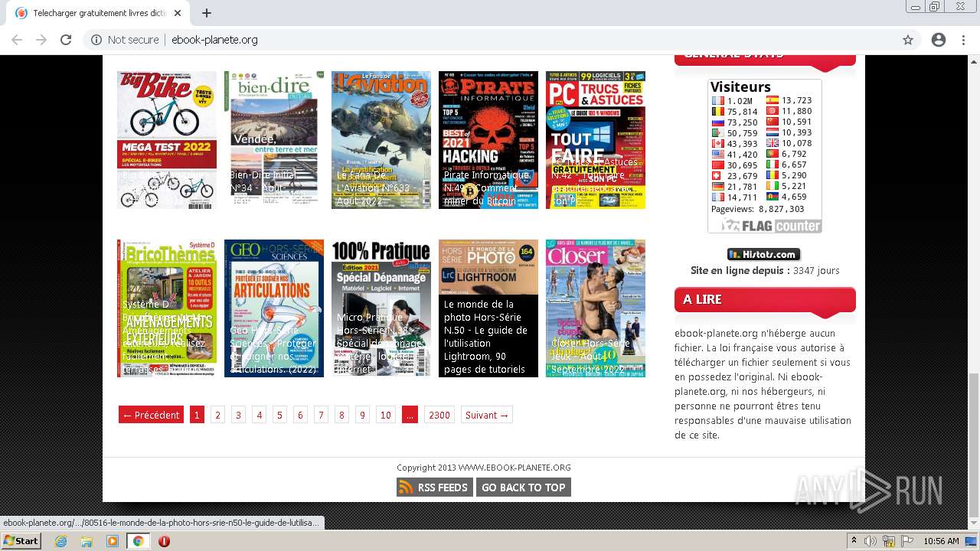Open the Histats.com badge

[x=763, y=255]
